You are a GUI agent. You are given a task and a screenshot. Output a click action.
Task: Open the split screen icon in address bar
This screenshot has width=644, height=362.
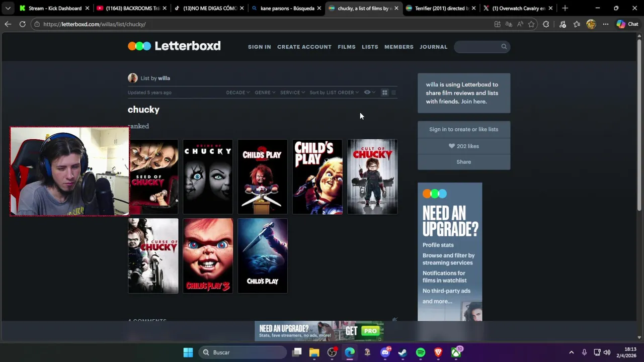coord(498,24)
